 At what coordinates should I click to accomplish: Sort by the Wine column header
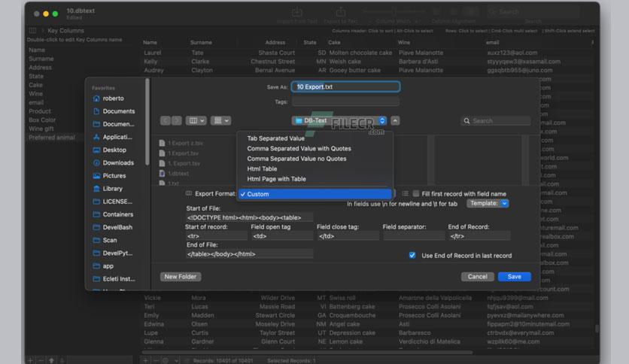[x=404, y=42]
